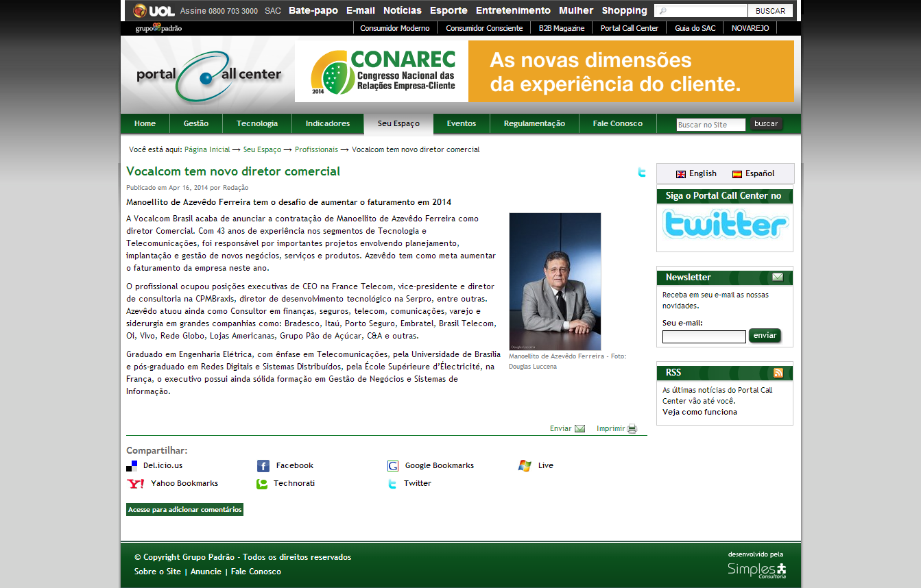Open the Fale Conosco menu item
Screen dimensions: 921x588
click(x=618, y=123)
